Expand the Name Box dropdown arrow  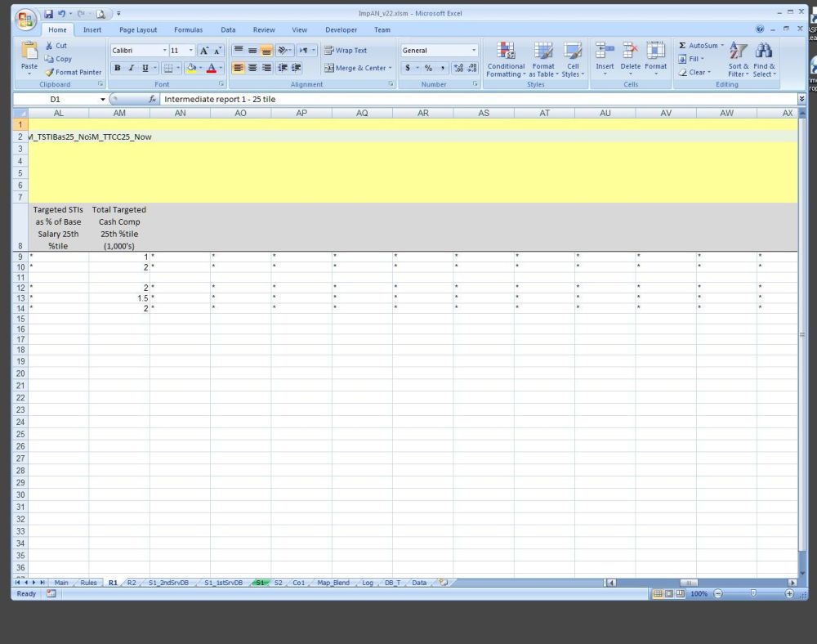[103, 99]
